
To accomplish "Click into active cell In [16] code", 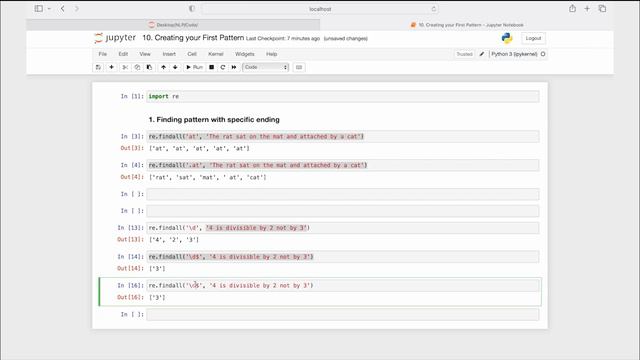I will [343, 286].
